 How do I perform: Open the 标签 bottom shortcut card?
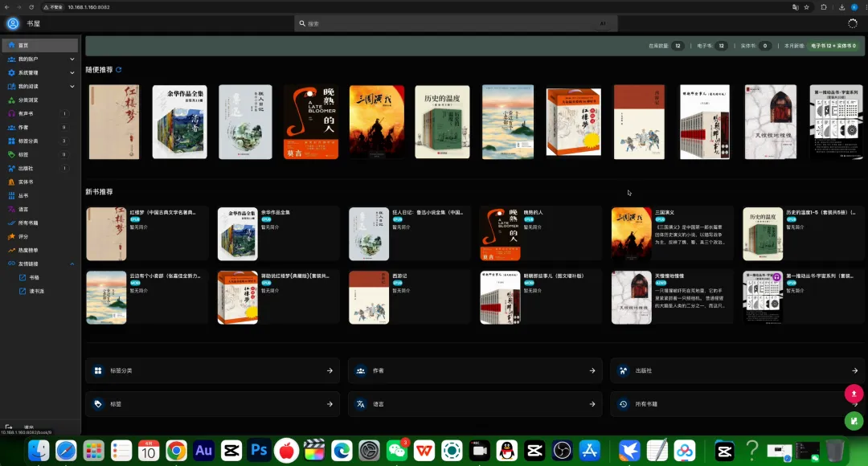(212, 404)
